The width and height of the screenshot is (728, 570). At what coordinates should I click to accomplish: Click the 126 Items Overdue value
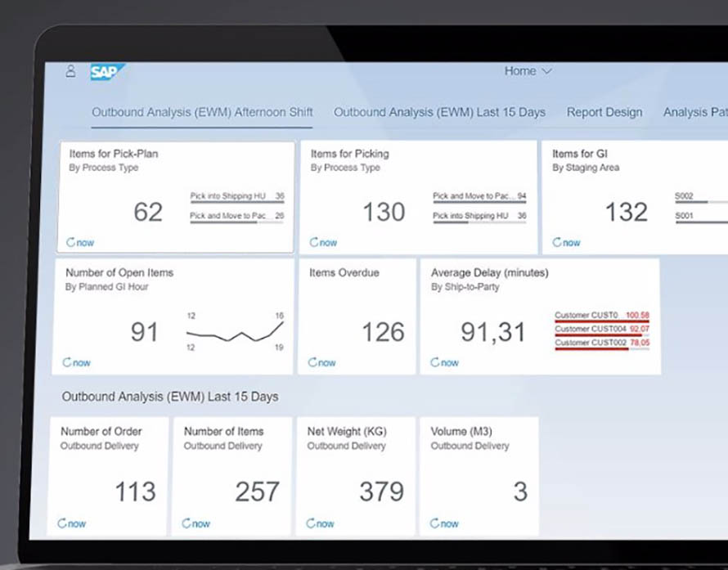(x=383, y=332)
